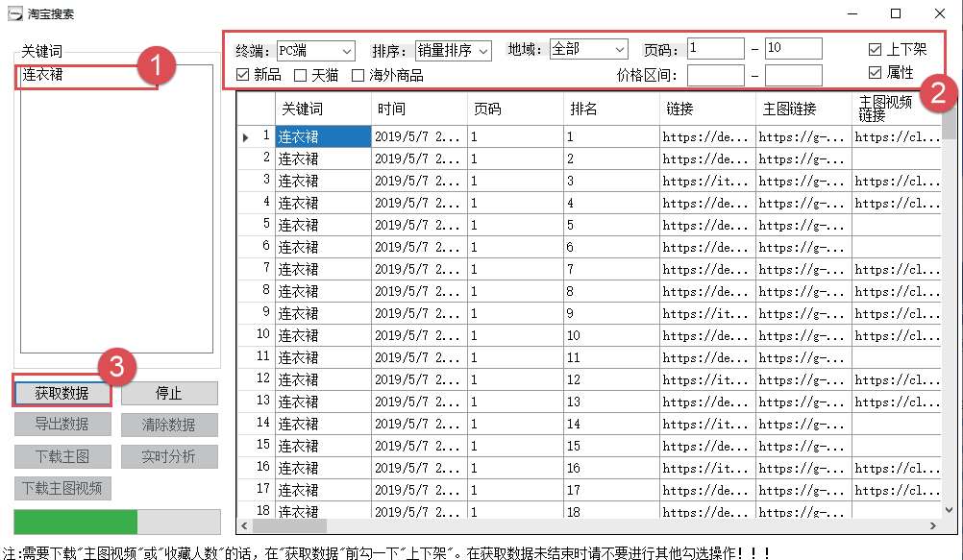The width and height of the screenshot is (963, 560).
Task: Click the 连衣裙 keyword cell in row 6
Action: point(323,248)
